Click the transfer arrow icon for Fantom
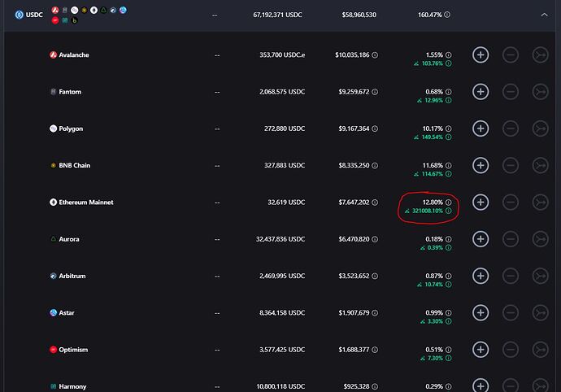Image resolution: width=561 pixels, height=392 pixels. point(540,92)
